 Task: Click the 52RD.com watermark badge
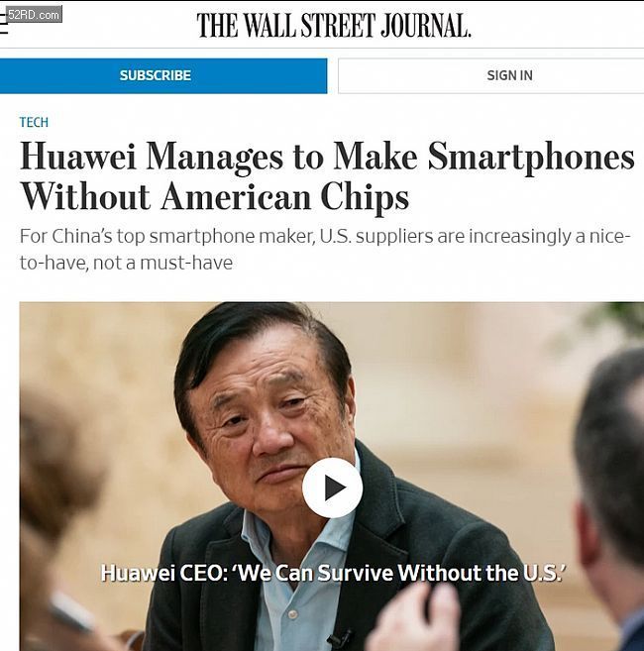[34, 15]
